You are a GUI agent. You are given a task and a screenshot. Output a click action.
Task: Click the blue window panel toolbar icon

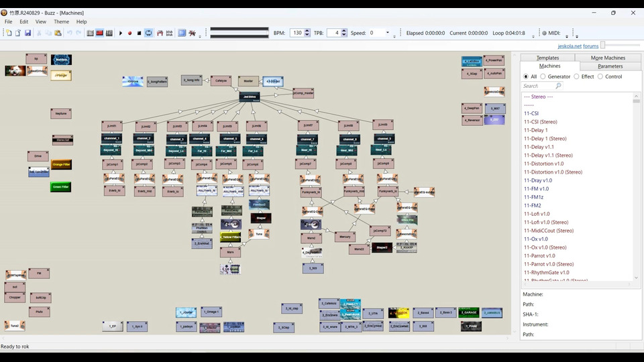(x=182, y=33)
